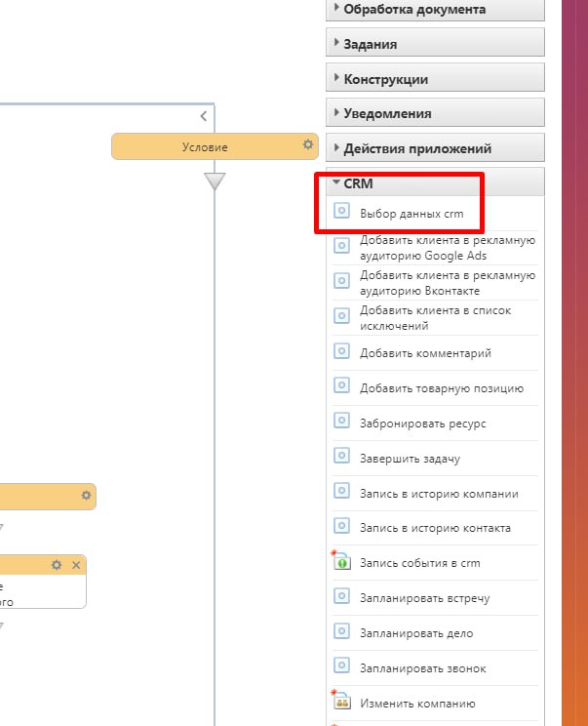
Task: Click icon beside Запись в историю контакта
Action: click(x=341, y=526)
